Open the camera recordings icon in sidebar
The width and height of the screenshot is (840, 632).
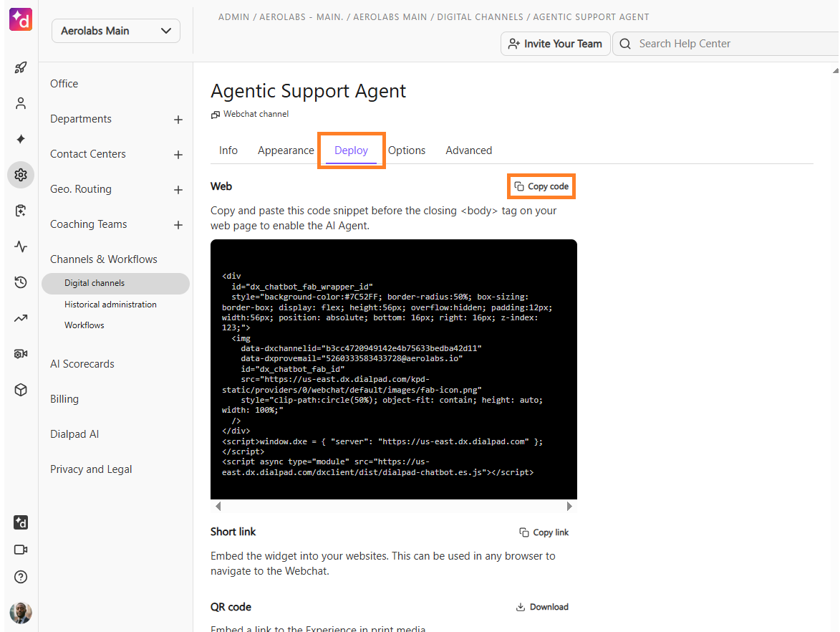click(21, 354)
